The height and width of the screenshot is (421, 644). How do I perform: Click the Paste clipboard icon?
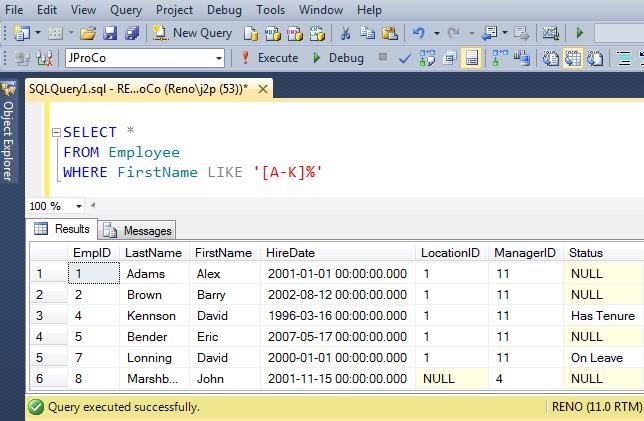(x=390, y=33)
